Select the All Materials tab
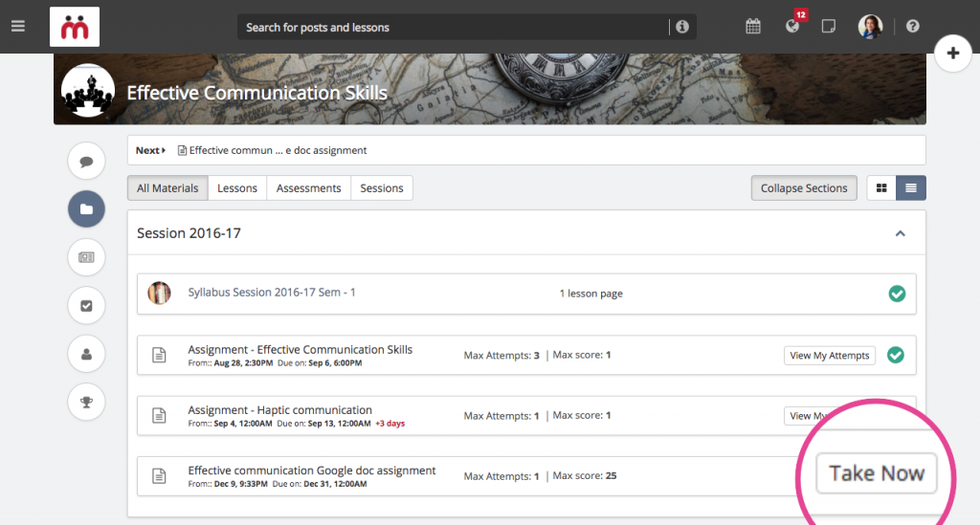The image size is (980, 525). point(167,187)
